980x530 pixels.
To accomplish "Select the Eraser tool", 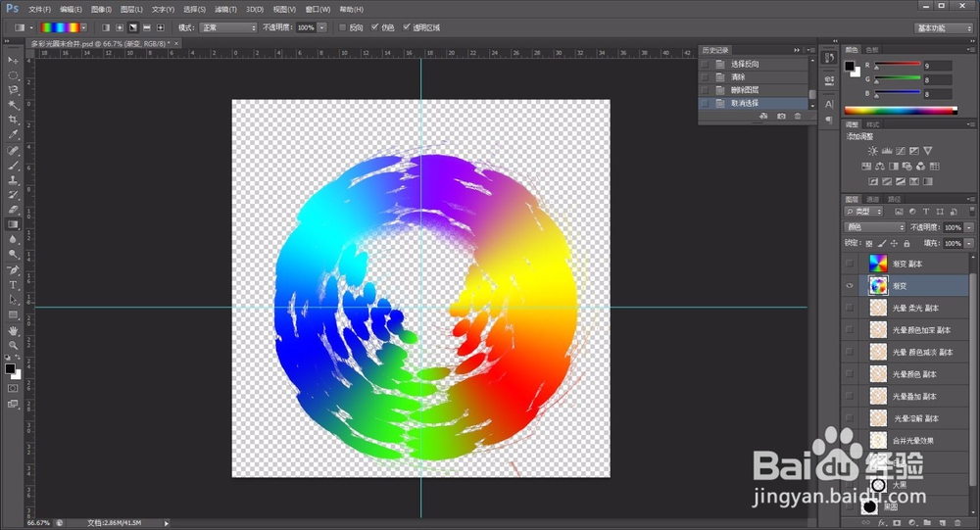I will (x=13, y=210).
